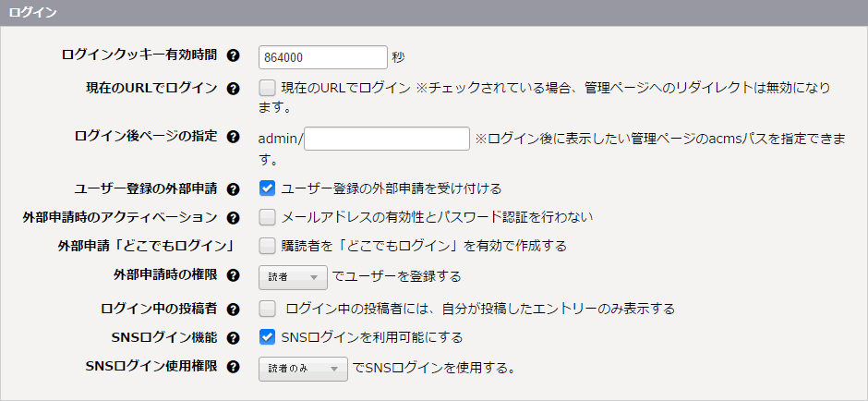Focus the admin/ path input field
Screen dimensions: 868x401
point(387,139)
